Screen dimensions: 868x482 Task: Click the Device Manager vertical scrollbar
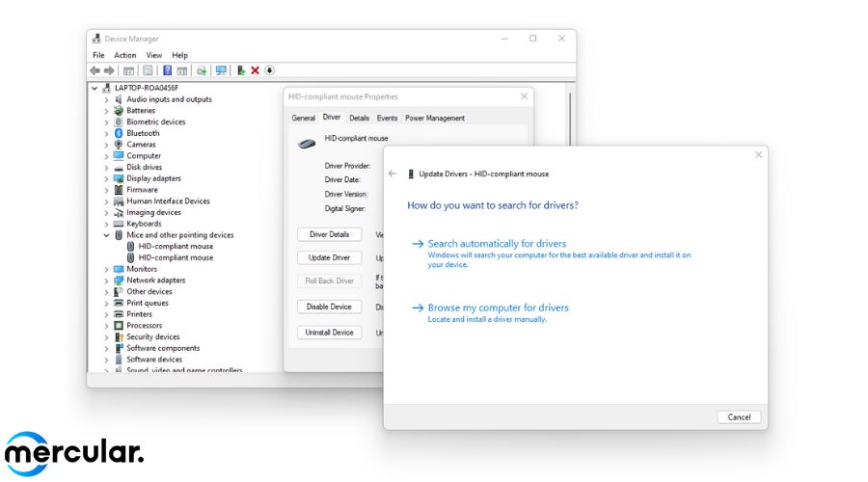tap(570, 119)
